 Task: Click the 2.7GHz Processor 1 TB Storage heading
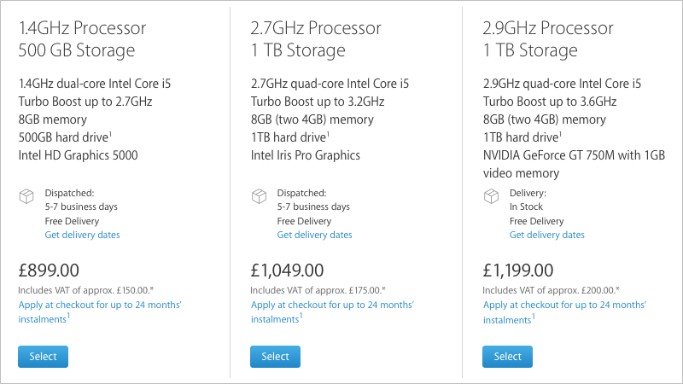[x=316, y=39]
